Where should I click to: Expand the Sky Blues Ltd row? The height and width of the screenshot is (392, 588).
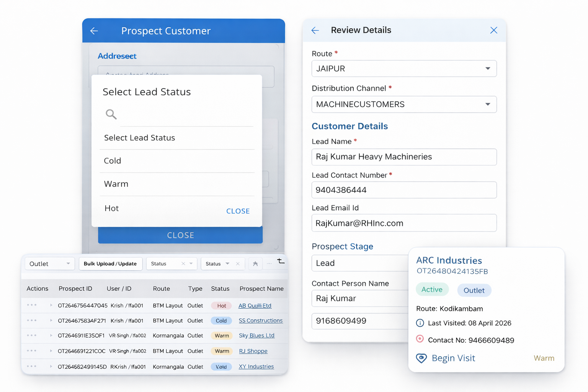51,335
